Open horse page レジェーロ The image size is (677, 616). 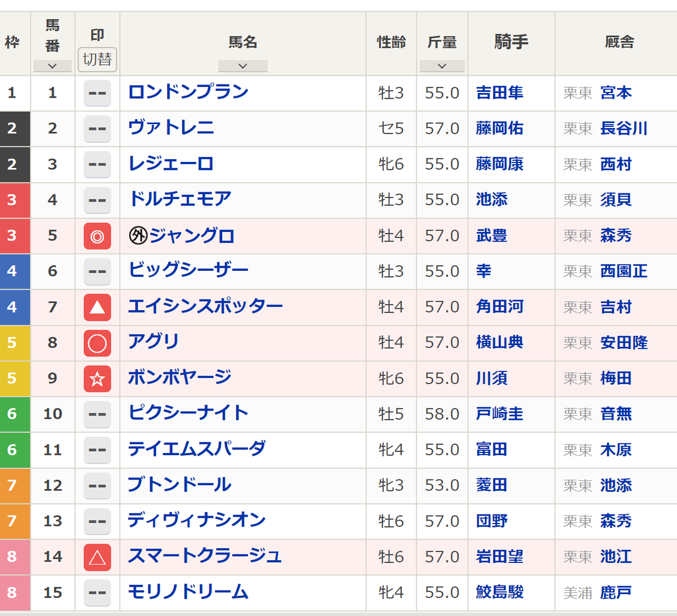click(x=171, y=164)
